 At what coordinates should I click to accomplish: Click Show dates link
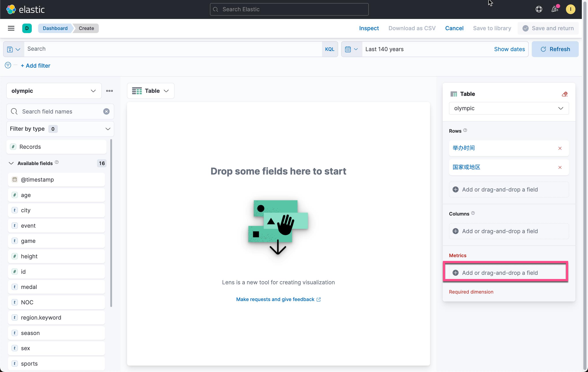[x=509, y=49]
